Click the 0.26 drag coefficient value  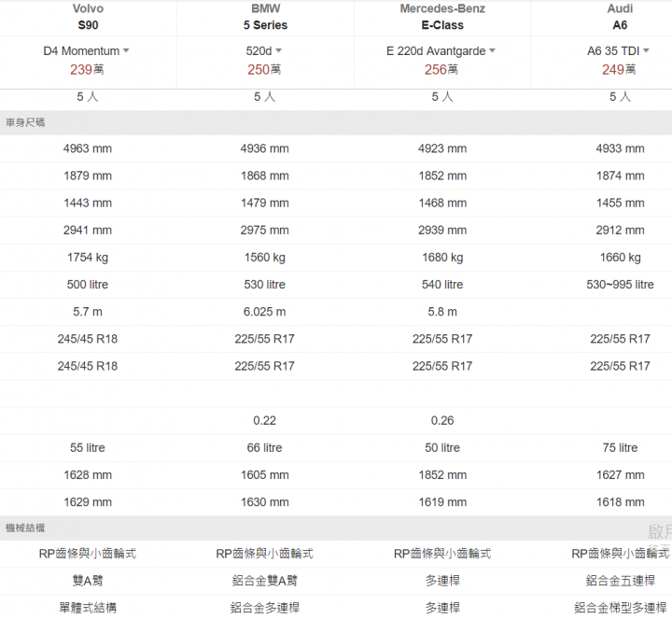pos(442,420)
